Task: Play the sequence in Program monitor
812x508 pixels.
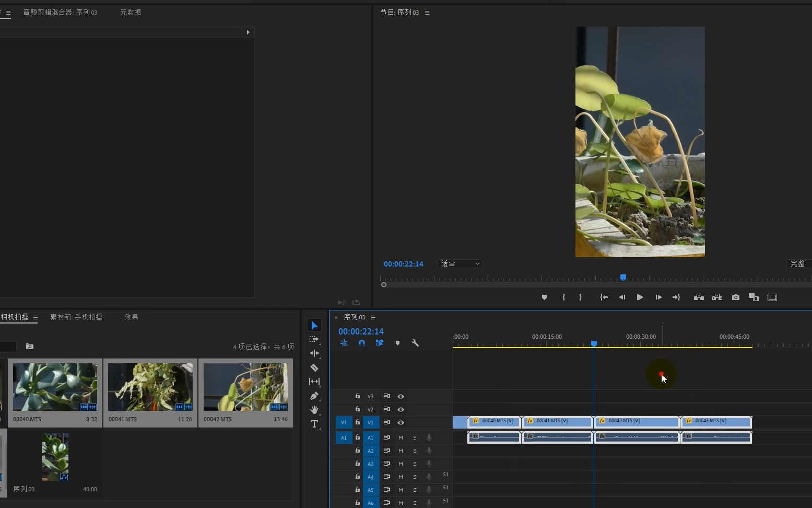Action: [x=640, y=297]
